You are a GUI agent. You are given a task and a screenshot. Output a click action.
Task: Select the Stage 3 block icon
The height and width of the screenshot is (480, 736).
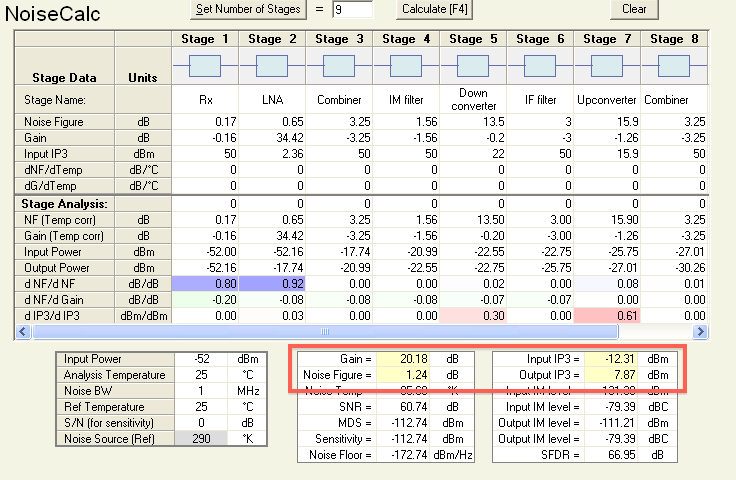coord(339,66)
